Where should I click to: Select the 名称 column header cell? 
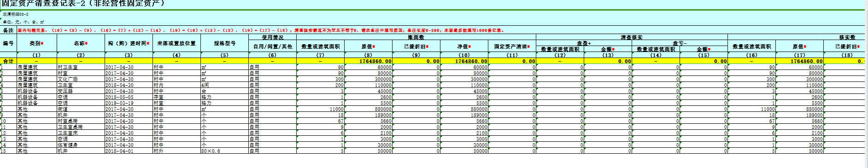tap(81, 43)
